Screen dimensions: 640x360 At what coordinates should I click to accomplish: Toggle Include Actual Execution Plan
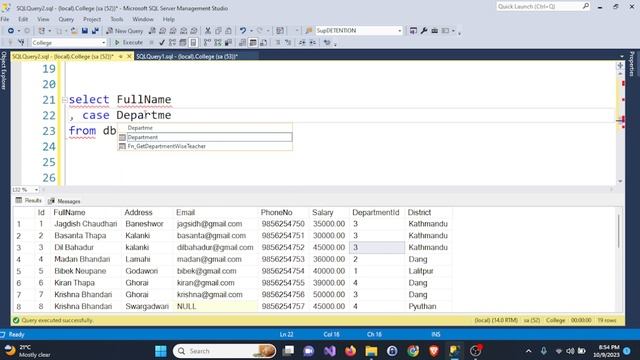207,42
